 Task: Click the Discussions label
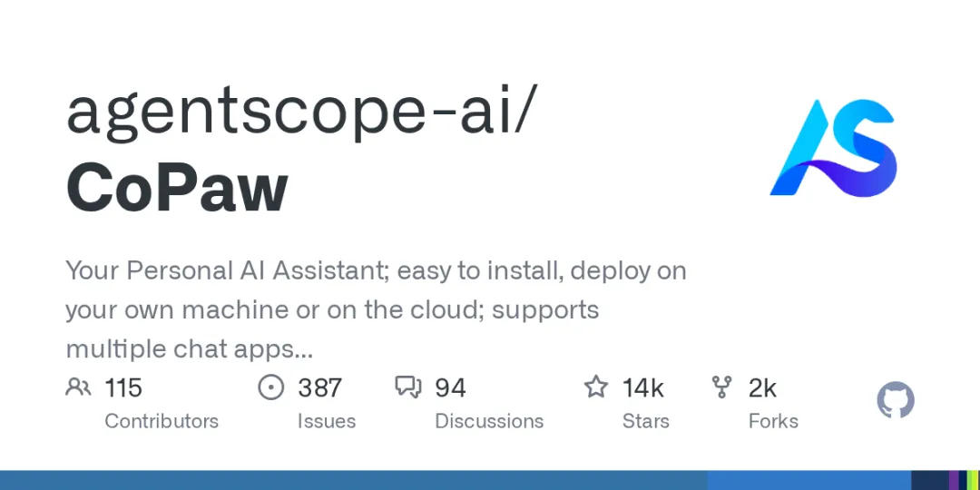pos(489,421)
